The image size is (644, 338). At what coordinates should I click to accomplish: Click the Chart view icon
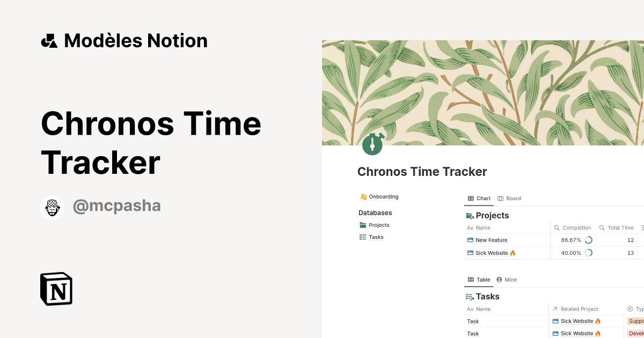pos(470,198)
